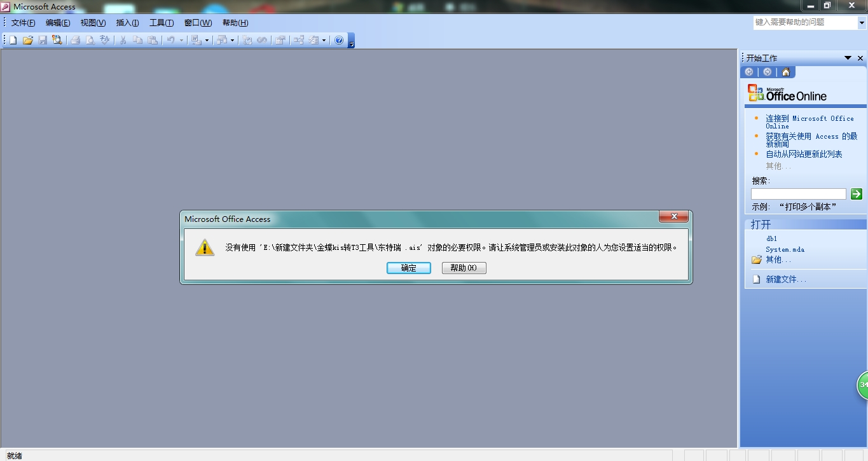Click the File Search toolbar icon
Viewport: 868px width, 461px height.
click(57, 40)
